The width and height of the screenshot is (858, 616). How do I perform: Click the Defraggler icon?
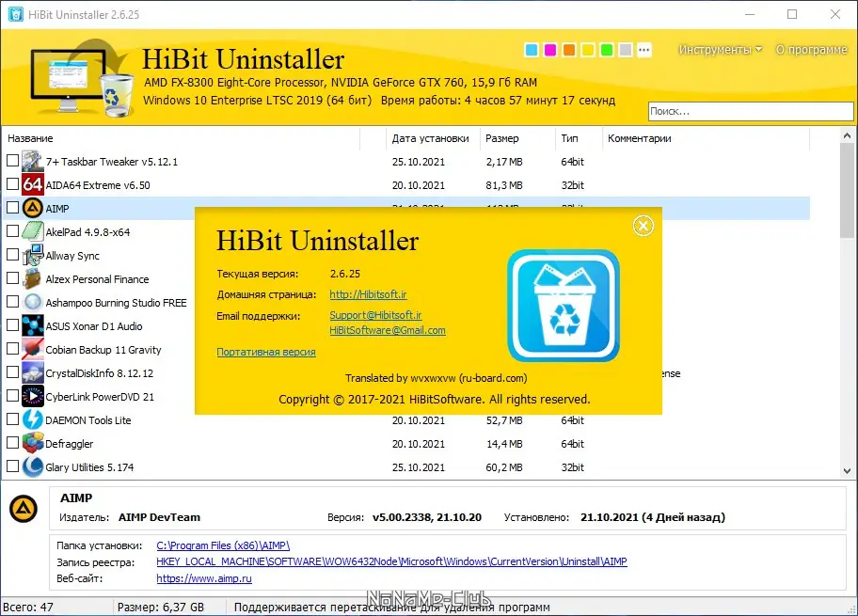(32, 443)
